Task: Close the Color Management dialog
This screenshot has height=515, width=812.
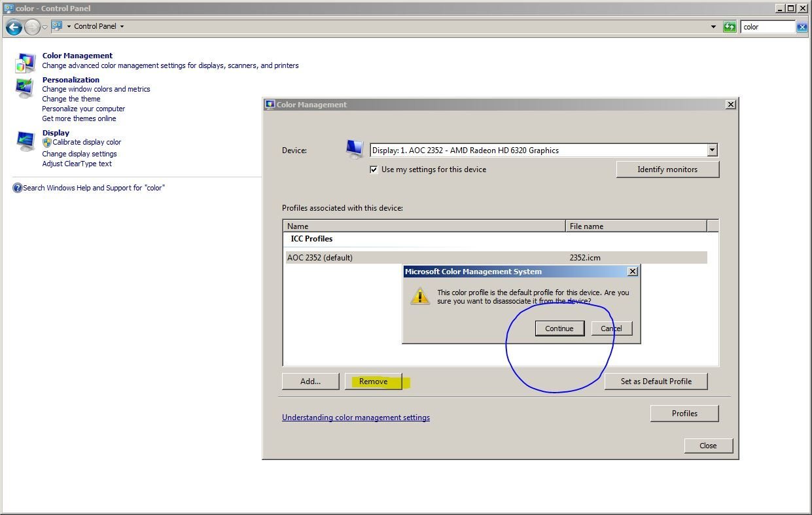Action: pos(731,105)
